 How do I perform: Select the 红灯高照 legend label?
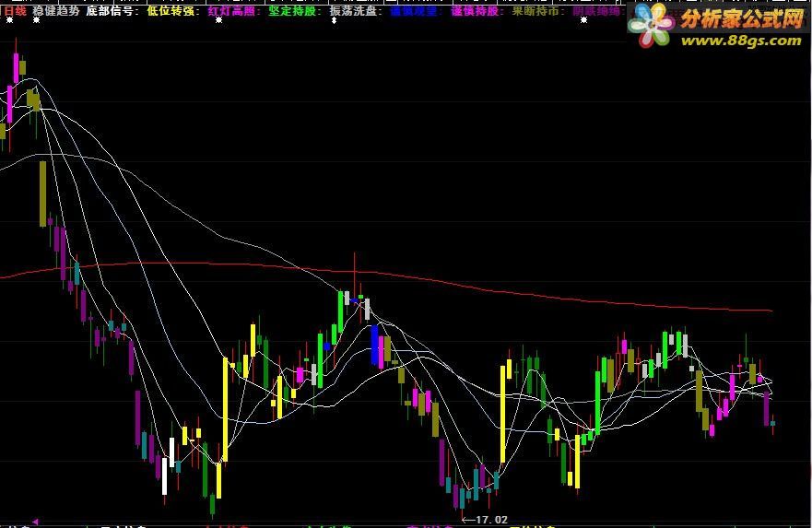pyautogui.click(x=235, y=11)
